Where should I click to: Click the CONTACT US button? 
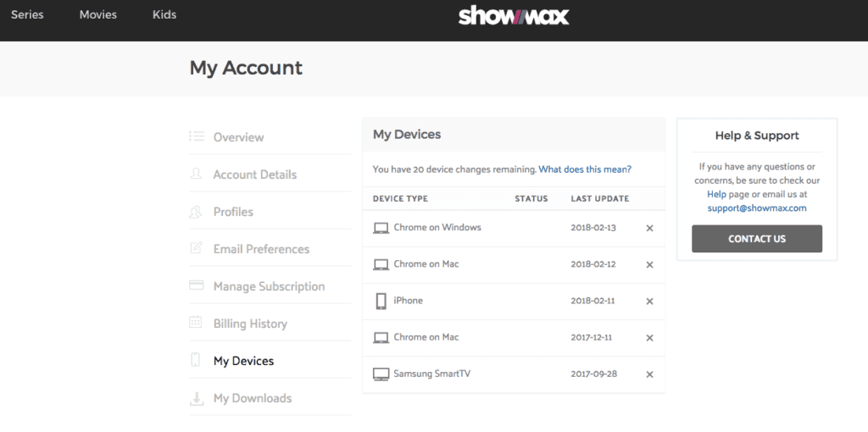click(x=757, y=239)
